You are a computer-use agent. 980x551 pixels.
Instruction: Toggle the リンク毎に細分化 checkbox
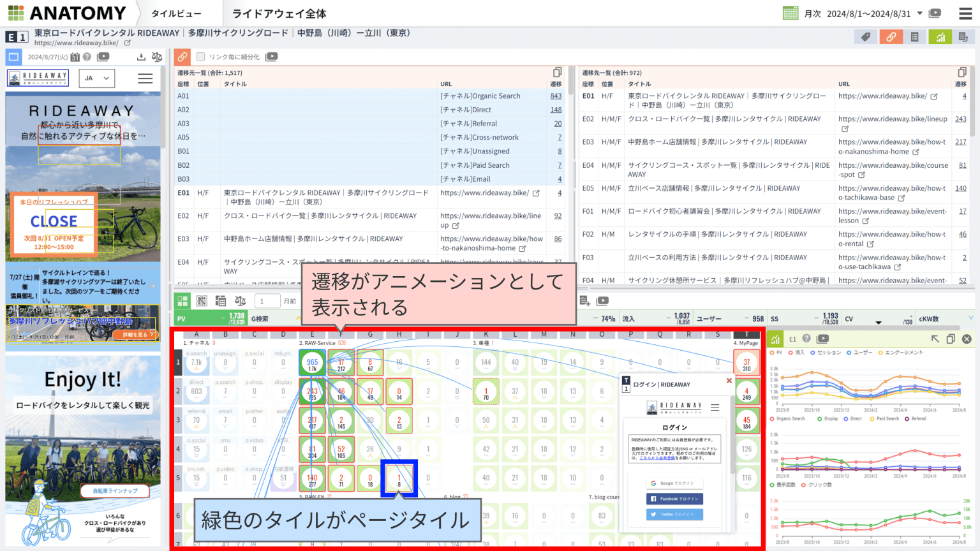tap(200, 57)
